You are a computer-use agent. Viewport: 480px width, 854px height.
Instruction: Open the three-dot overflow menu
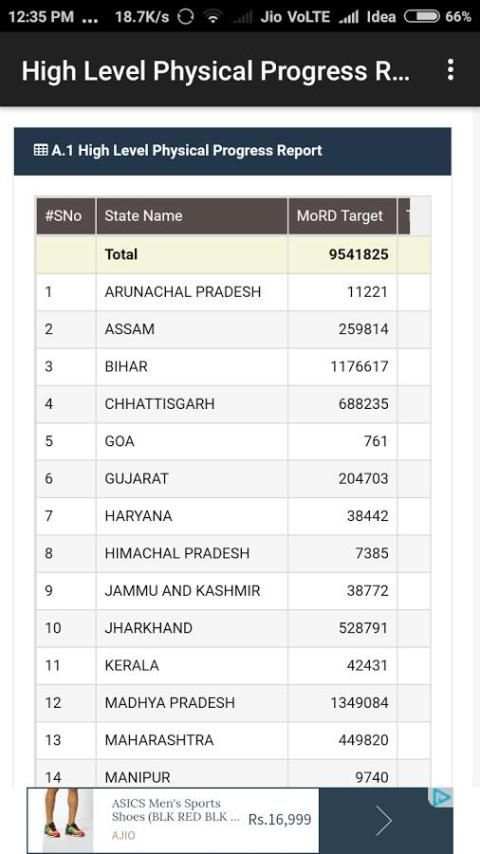pyautogui.click(x=450, y=70)
